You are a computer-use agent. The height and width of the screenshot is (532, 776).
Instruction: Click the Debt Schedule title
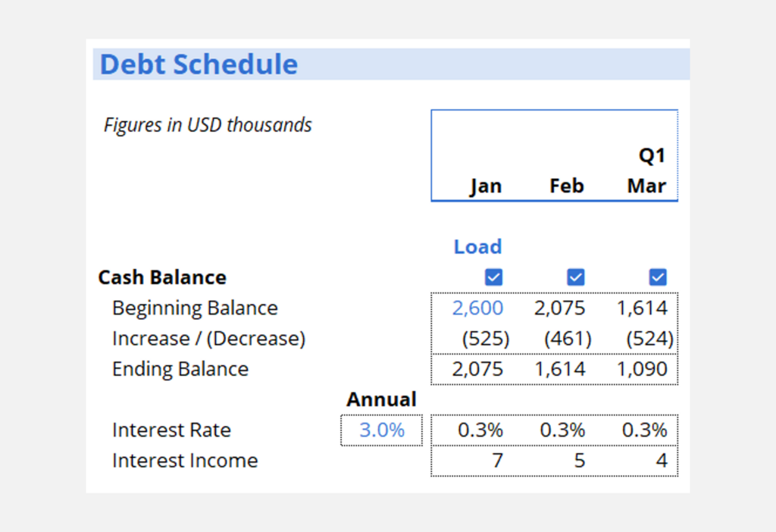[x=199, y=64]
